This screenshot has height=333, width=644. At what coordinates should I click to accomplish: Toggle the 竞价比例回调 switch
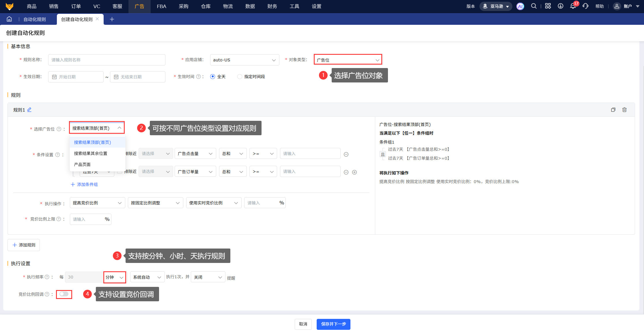point(64,294)
